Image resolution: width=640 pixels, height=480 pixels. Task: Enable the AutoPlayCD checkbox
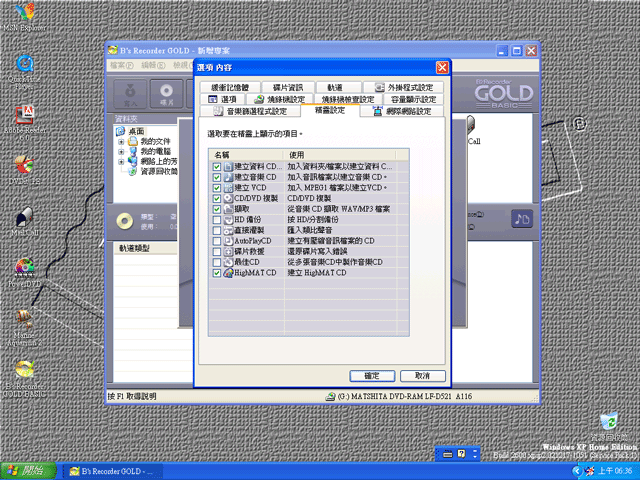[217, 241]
